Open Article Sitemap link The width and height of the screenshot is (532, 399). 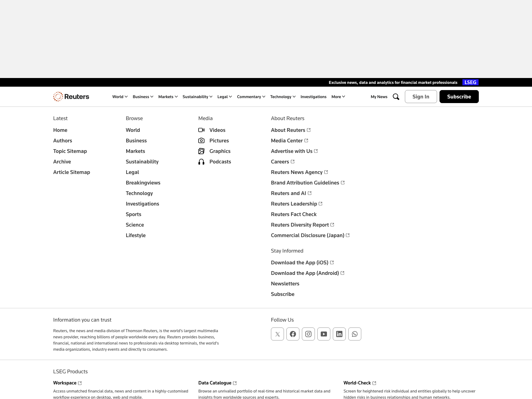pos(71,172)
